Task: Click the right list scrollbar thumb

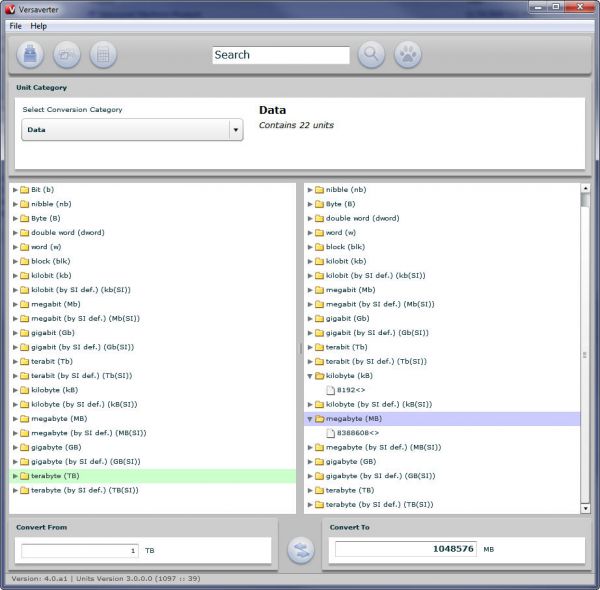Action: (585, 200)
